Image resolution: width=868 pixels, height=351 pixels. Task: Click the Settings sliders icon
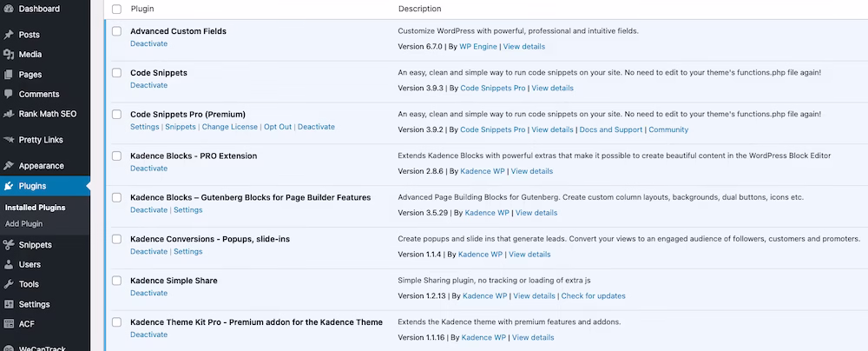[x=9, y=304]
